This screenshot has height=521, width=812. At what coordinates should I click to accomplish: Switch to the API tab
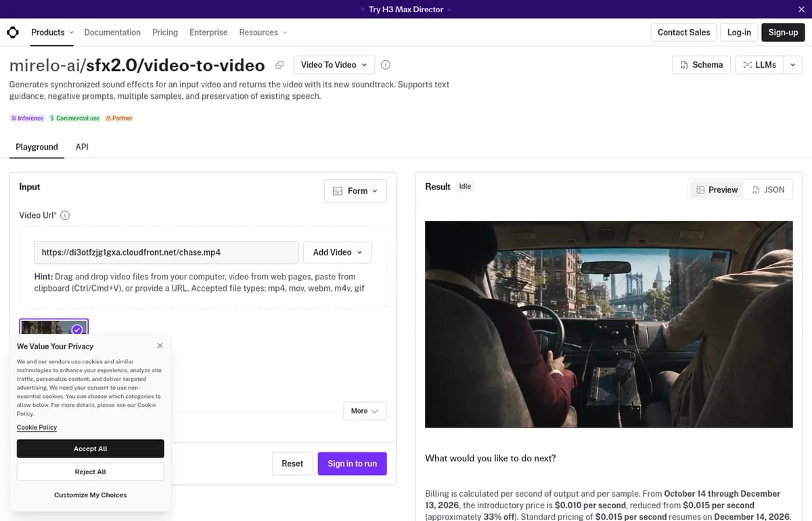[x=82, y=147]
